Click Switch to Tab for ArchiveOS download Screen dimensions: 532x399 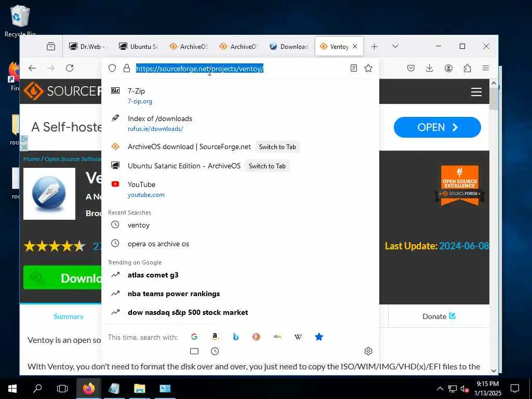tap(277, 147)
